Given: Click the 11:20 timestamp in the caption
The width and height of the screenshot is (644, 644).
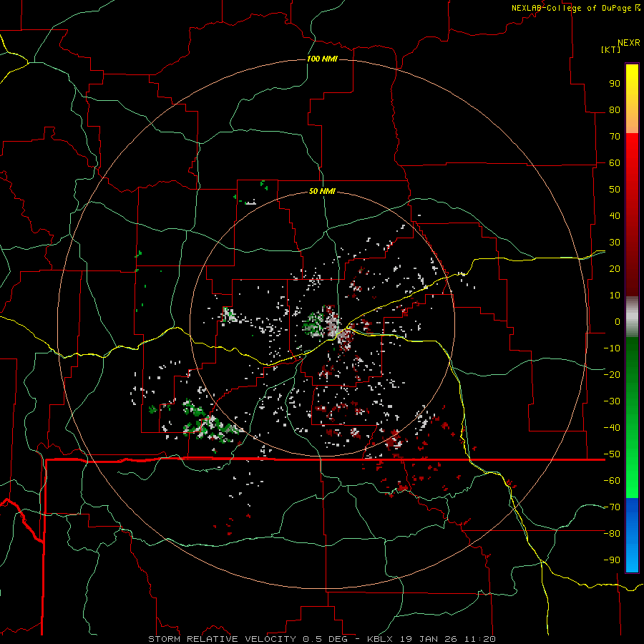Looking at the screenshot, I should [x=479, y=639].
